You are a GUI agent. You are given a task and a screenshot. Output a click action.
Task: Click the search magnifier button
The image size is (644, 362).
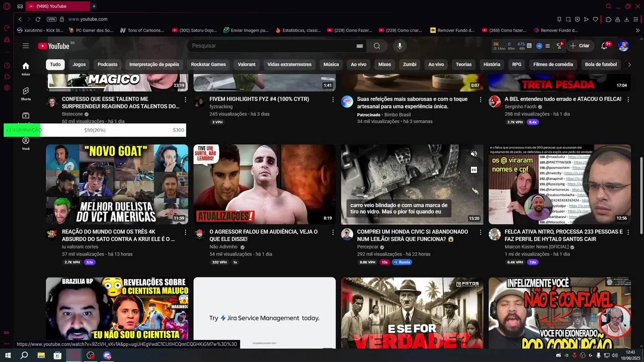[377, 46]
